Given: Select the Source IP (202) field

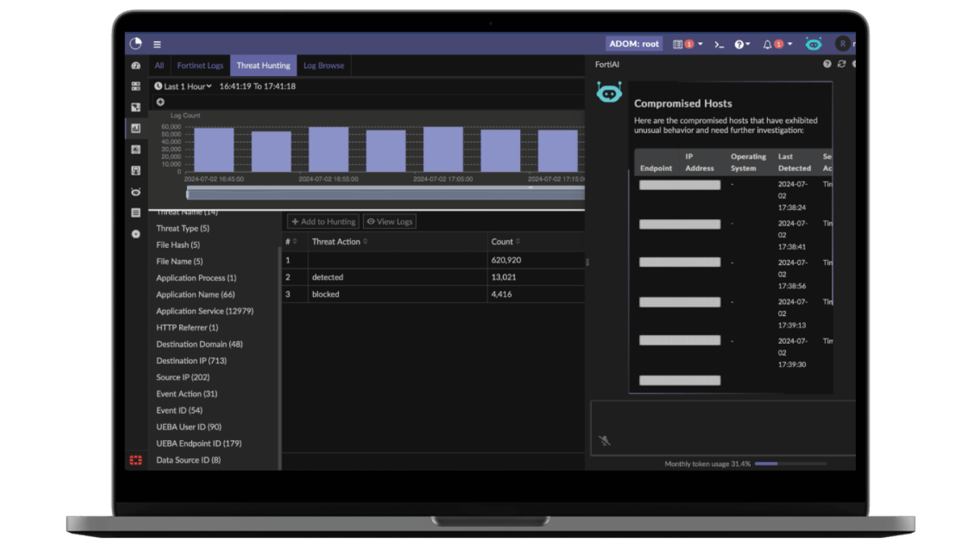Looking at the screenshot, I should [x=183, y=377].
